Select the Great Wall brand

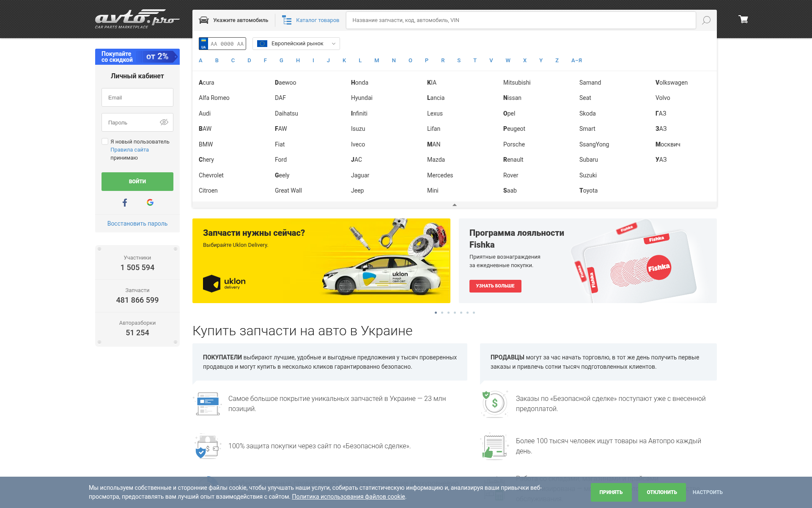288,190
